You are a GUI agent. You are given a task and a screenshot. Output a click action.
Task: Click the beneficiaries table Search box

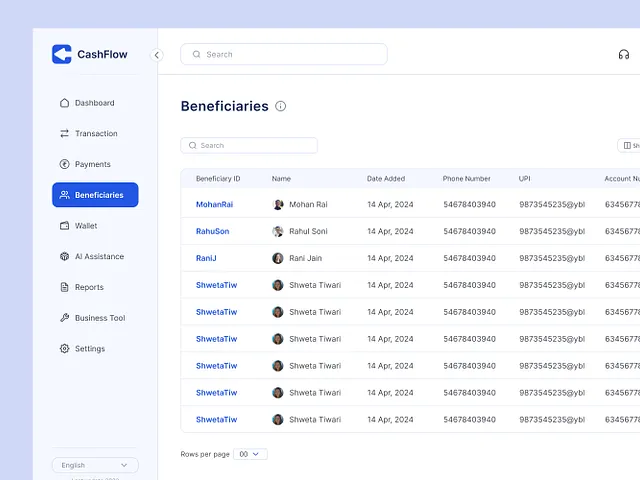coord(249,146)
